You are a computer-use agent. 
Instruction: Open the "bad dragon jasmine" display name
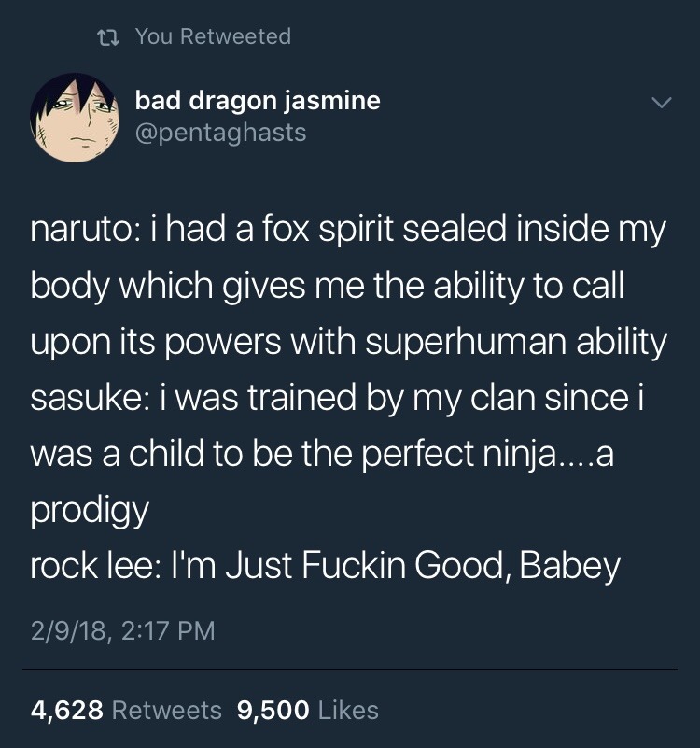[x=258, y=100]
